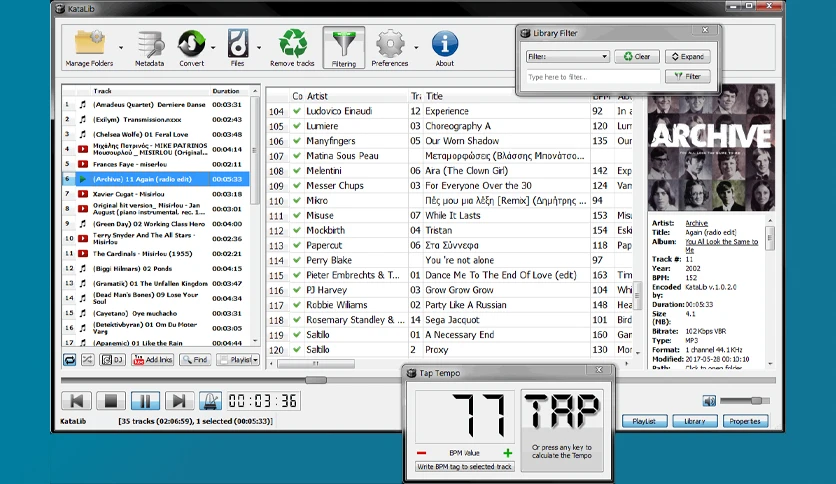This screenshot has width=836, height=484.
Task: Select library row 'PJ Harvey' Grow Grow Grow
Action: coord(449,290)
